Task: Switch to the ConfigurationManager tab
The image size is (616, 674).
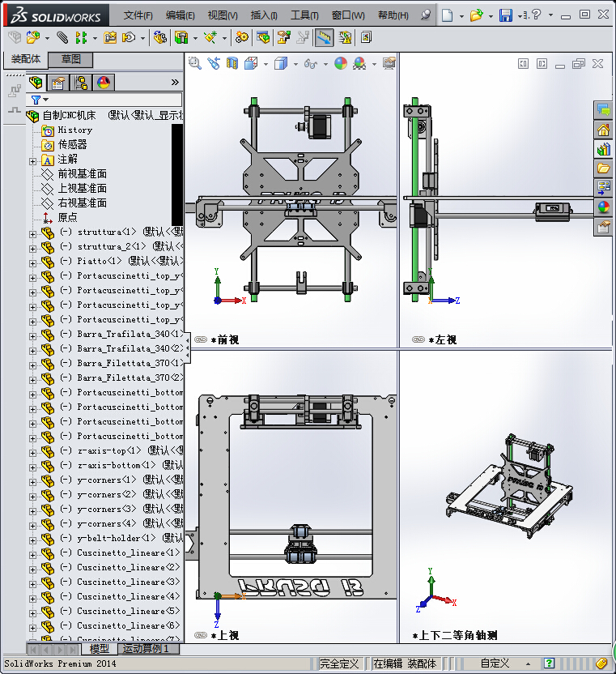Action: pyautogui.click(x=81, y=82)
